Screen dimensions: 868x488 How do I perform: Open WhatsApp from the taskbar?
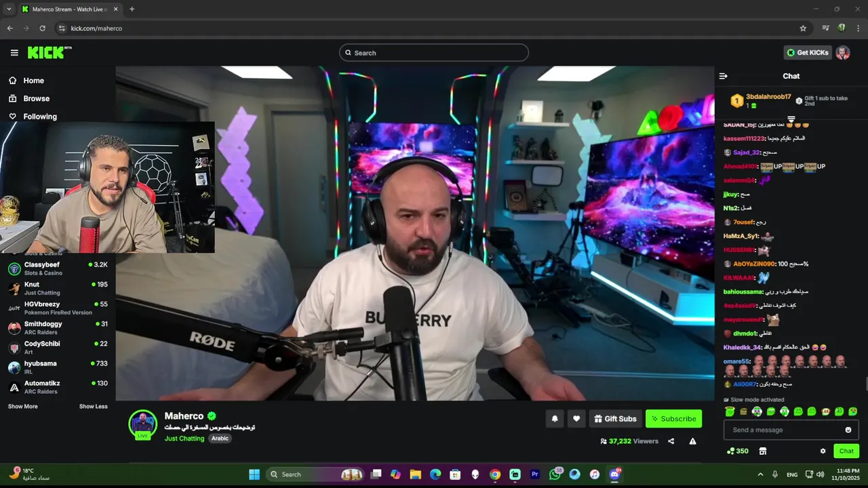555,474
